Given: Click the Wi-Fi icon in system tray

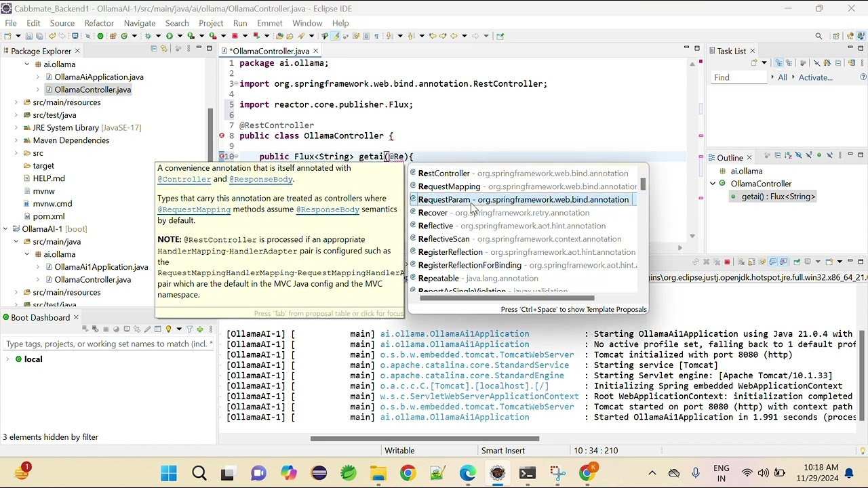Looking at the screenshot, I should tap(747, 473).
